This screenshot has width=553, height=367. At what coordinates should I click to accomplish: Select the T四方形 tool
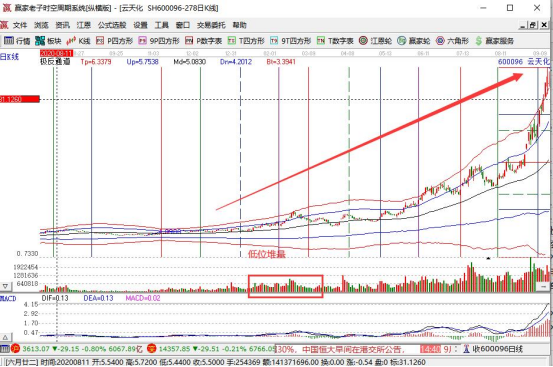tap(246, 41)
